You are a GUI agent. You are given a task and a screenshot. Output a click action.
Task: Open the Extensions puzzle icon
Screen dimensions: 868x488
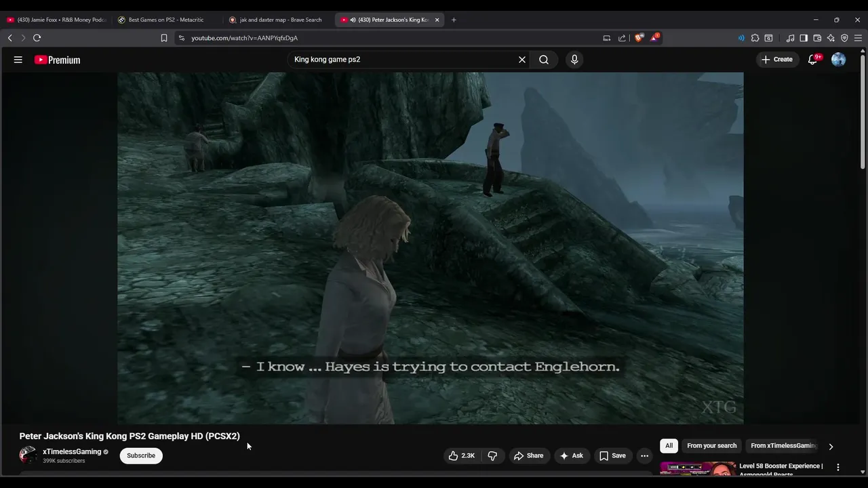(755, 38)
